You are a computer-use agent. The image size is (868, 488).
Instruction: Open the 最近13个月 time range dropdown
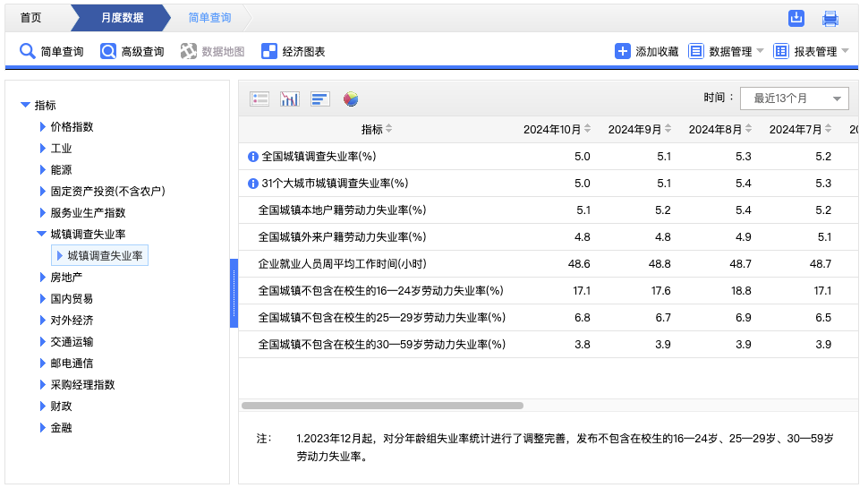click(x=795, y=98)
